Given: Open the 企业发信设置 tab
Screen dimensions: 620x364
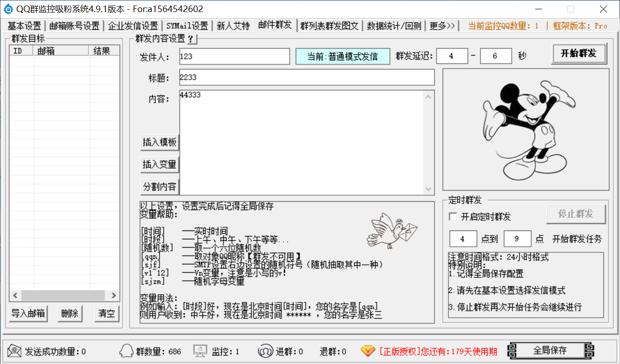Looking at the screenshot, I should click(133, 26).
